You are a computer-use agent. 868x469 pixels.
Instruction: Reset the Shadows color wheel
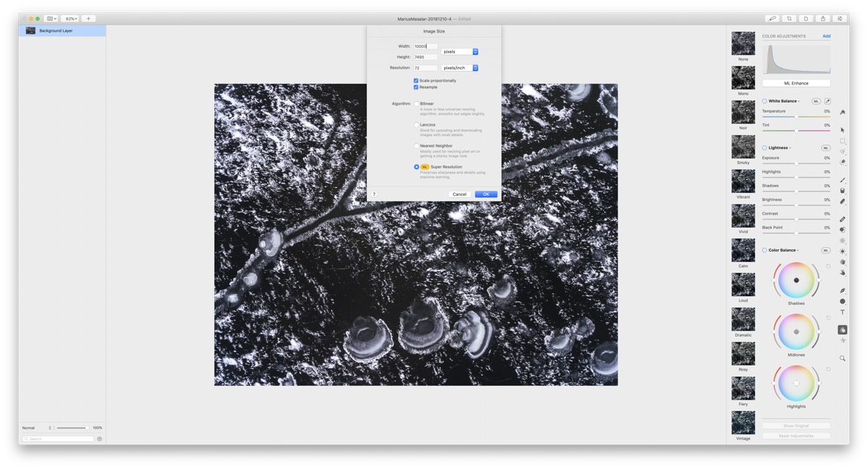[x=828, y=266]
